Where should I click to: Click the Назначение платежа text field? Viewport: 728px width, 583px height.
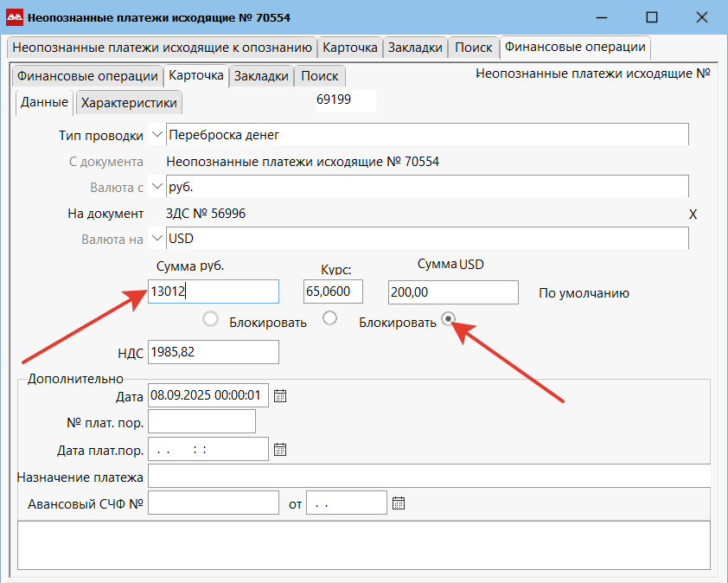[x=428, y=477]
